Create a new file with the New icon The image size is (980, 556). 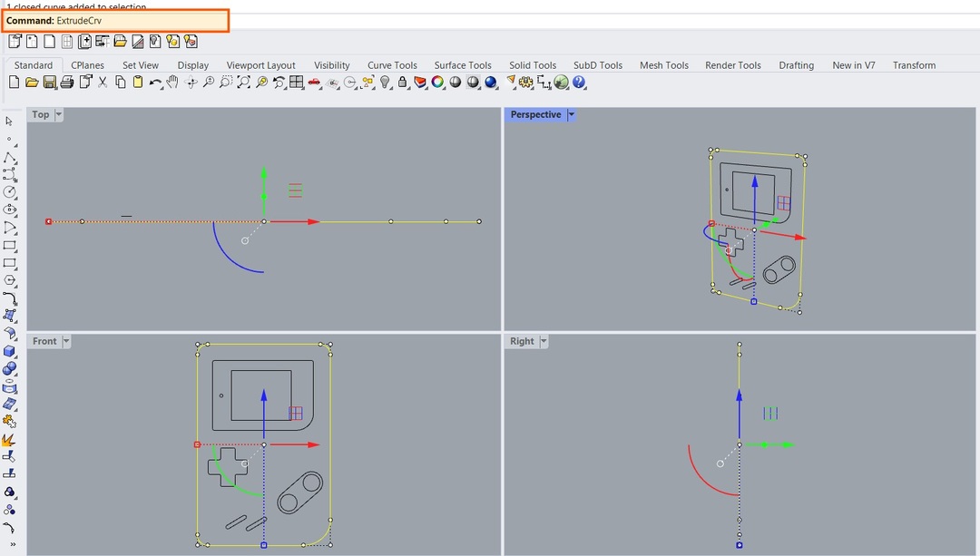(14, 82)
